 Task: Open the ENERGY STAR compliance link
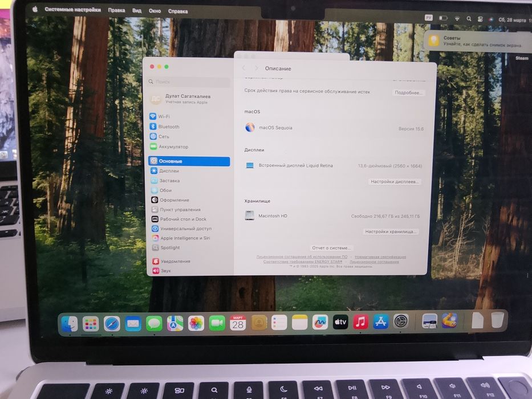(x=303, y=262)
